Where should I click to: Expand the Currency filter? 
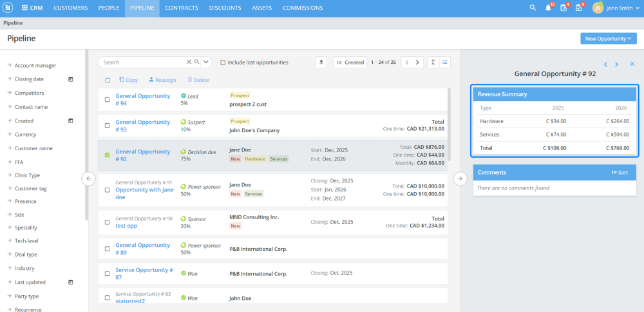[x=22, y=135]
